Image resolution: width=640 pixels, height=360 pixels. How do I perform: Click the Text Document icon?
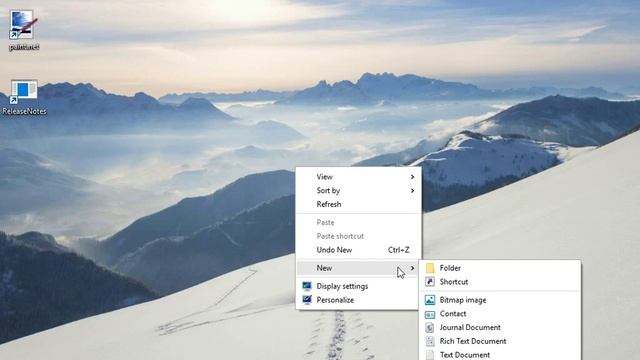tap(430, 355)
